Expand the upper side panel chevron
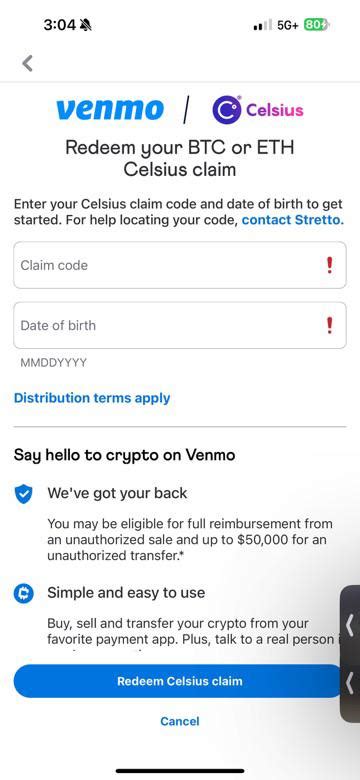This screenshot has width=360, height=780. coord(350,624)
